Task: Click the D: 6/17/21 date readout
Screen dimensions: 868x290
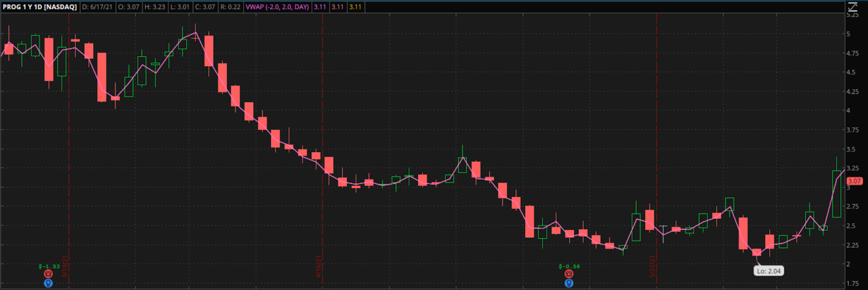Action: point(97,7)
